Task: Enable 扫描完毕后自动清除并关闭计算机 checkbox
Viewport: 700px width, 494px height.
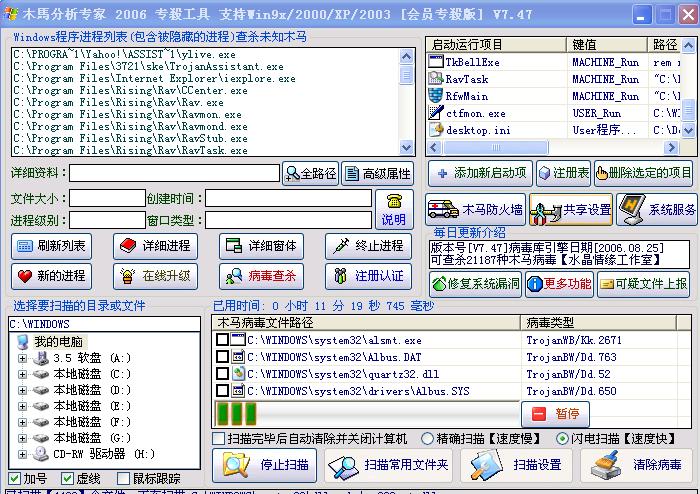Action: click(219, 439)
